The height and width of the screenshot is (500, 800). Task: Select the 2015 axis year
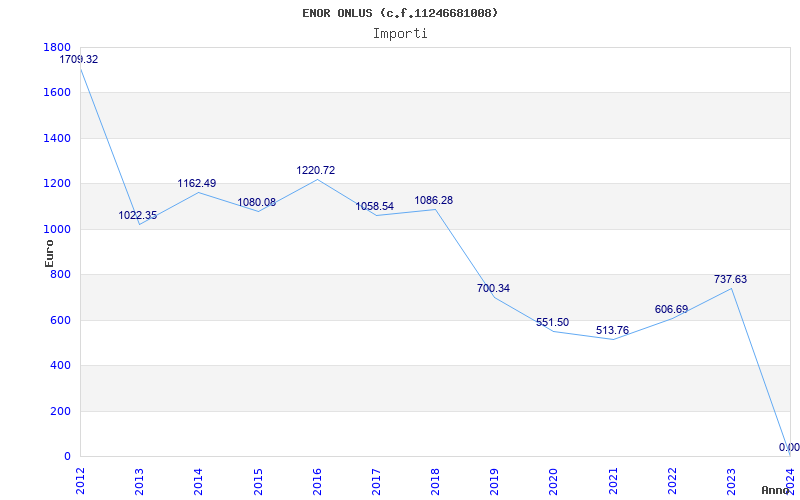258,481
